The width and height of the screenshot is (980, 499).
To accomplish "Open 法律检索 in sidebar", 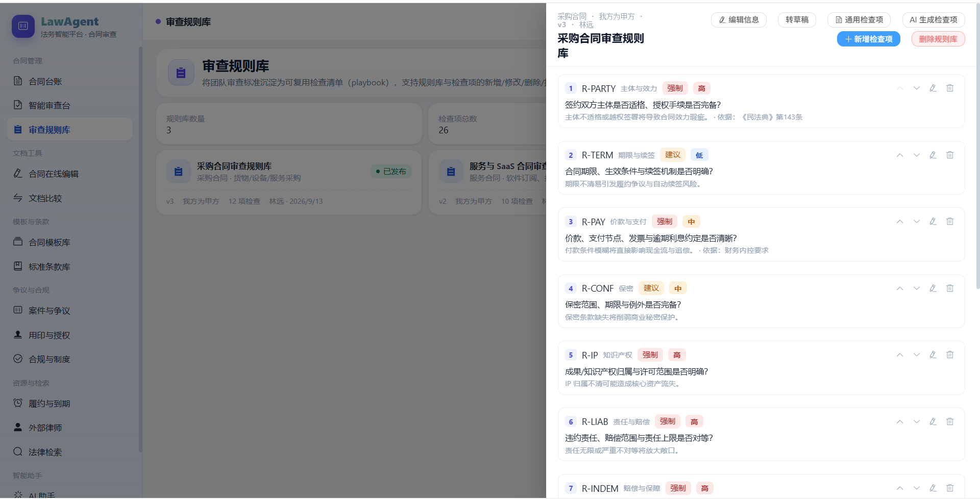I will tap(70, 452).
